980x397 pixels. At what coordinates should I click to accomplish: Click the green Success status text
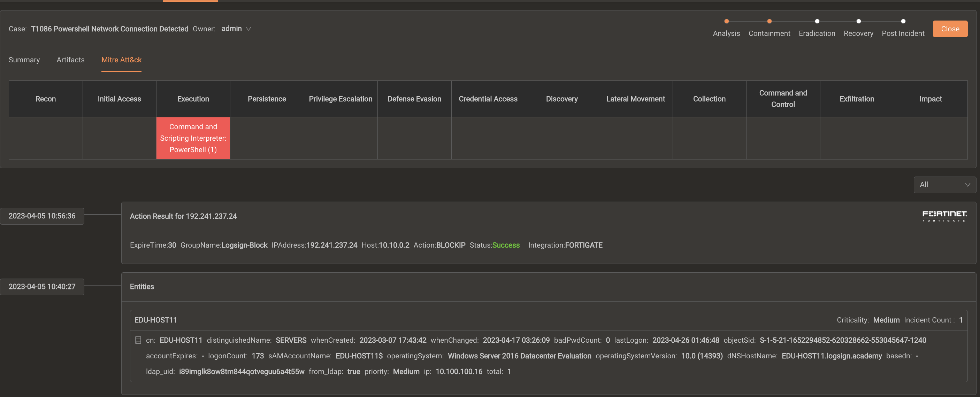tap(506, 245)
